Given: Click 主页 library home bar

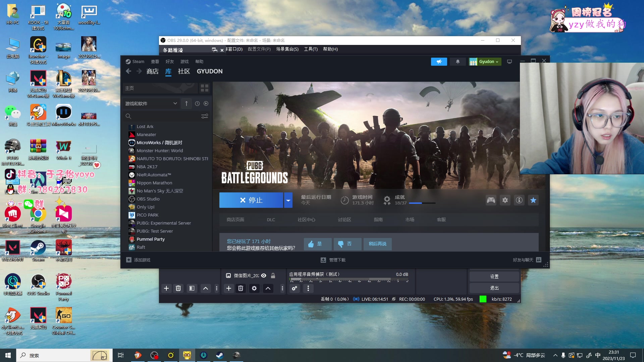Looking at the screenshot, I should (x=160, y=88).
